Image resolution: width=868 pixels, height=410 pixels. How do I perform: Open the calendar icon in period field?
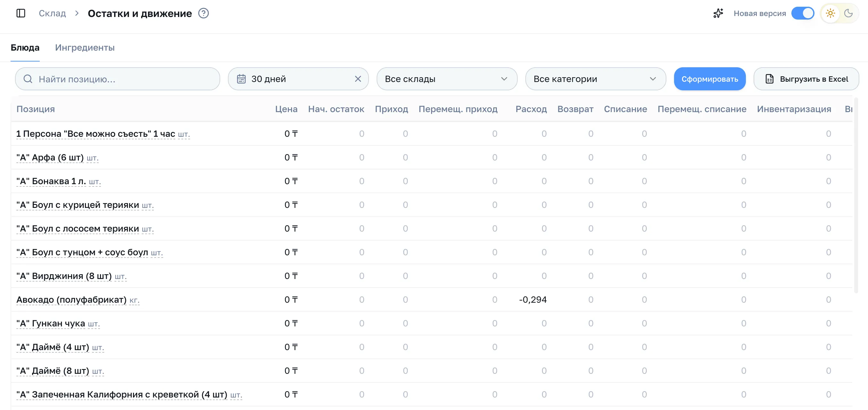(x=241, y=79)
